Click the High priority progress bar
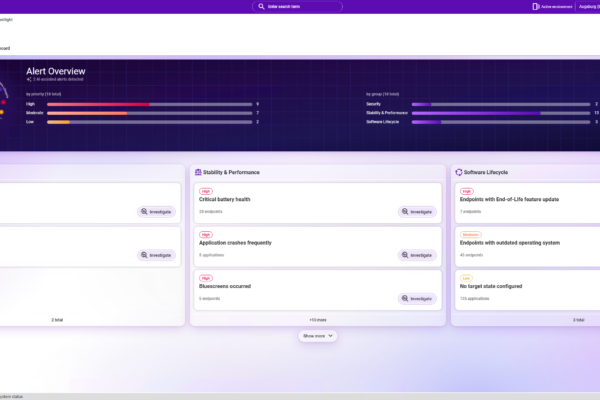This screenshot has width=600, height=400. 150,104
